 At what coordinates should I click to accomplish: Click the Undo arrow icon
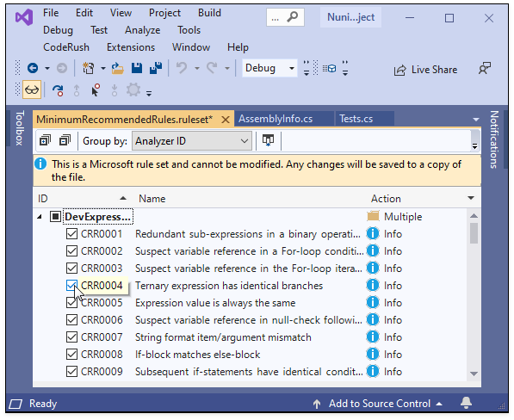coord(182,68)
